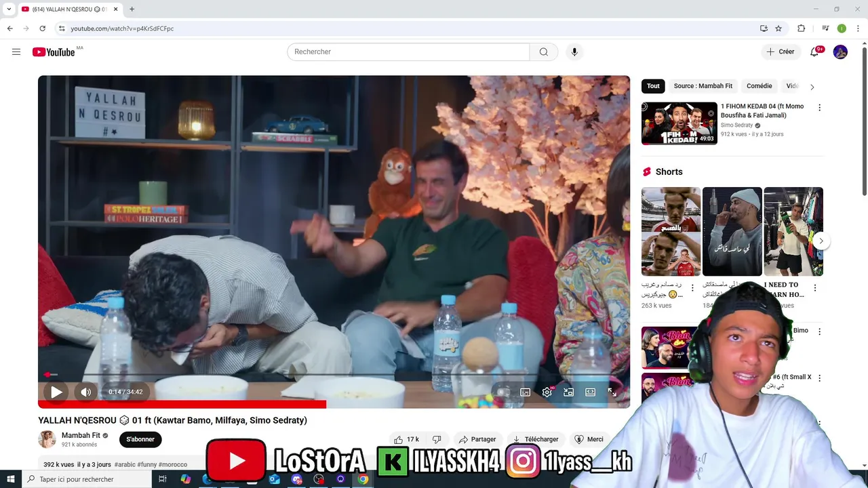Open the 1 FIHOM KEDAB 04 video thumbnail

click(x=679, y=123)
